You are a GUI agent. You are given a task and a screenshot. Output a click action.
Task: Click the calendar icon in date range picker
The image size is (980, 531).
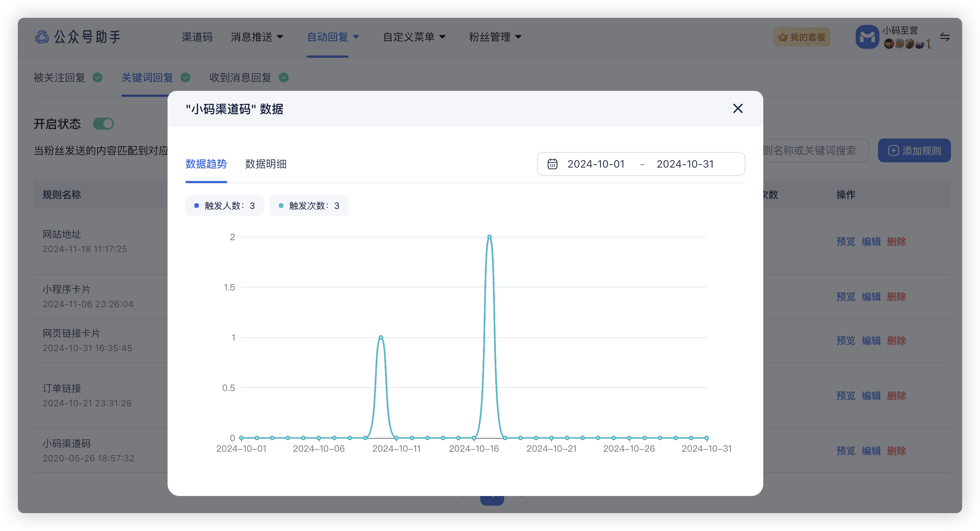[x=552, y=164]
